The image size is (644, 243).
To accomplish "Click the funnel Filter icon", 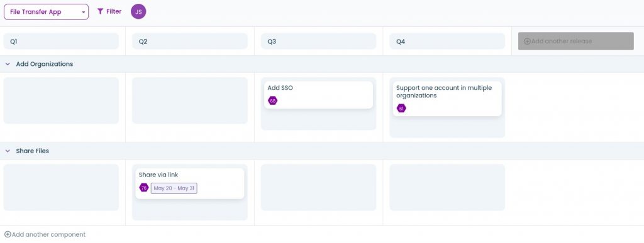I will point(100,11).
